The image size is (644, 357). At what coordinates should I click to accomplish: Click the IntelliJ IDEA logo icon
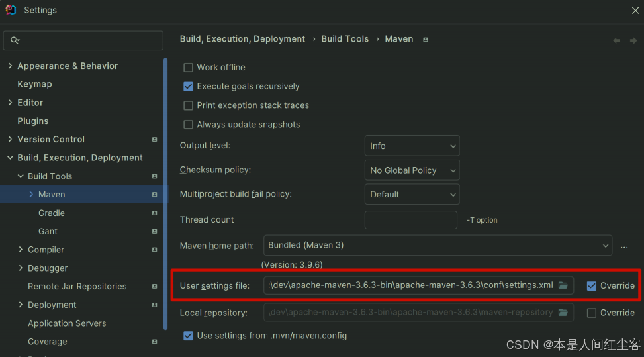click(x=11, y=10)
